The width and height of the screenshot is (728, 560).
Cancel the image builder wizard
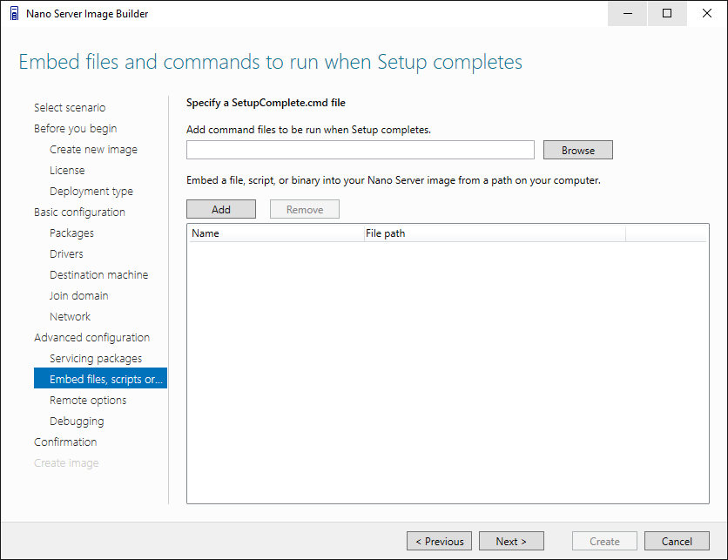pos(677,541)
